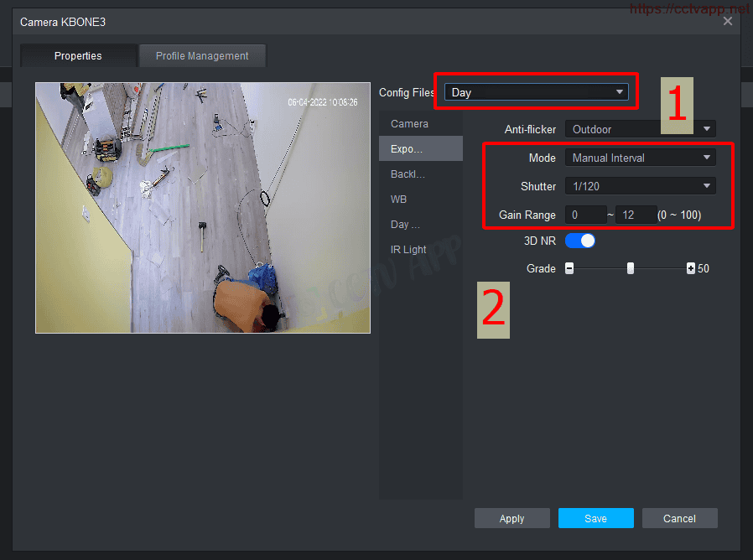753x560 pixels.
Task: Select the Properties tab
Action: (78, 56)
